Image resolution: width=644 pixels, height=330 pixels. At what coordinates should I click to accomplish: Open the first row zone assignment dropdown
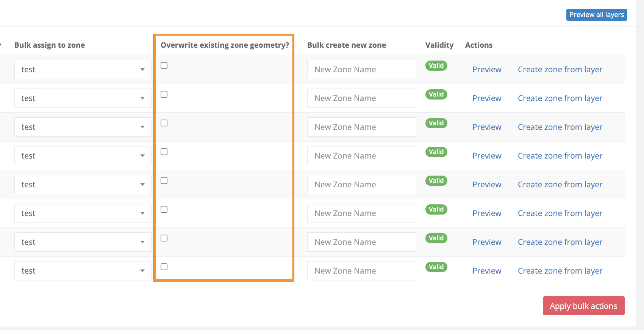coord(83,70)
